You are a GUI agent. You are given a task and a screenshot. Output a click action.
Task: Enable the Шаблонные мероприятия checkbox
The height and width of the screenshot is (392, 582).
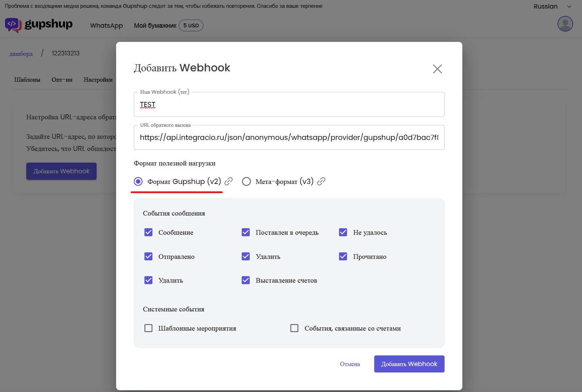point(148,328)
